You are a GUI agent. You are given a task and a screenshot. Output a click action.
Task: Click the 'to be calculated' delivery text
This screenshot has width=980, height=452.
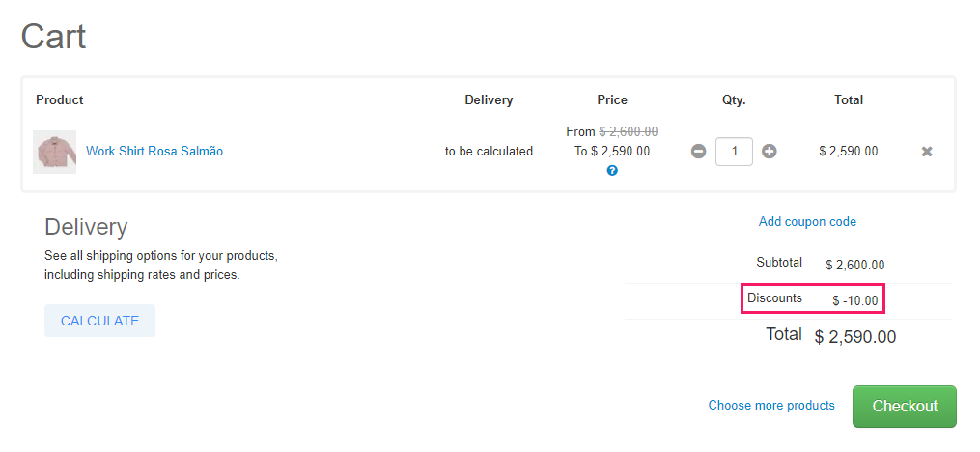(x=489, y=152)
